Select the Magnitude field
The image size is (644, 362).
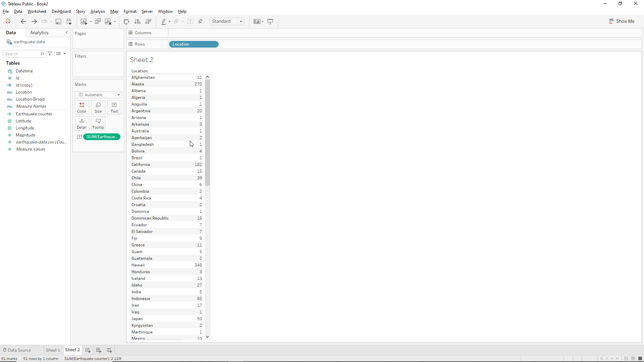point(25,135)
